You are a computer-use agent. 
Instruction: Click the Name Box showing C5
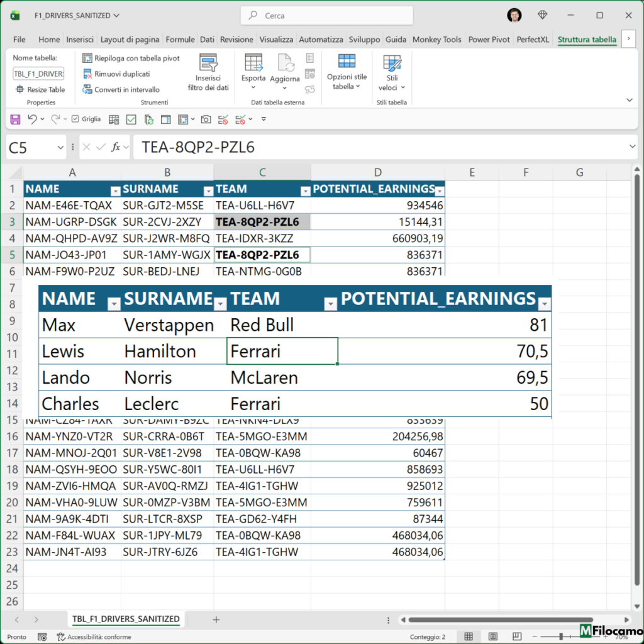[x=36, y=147]
